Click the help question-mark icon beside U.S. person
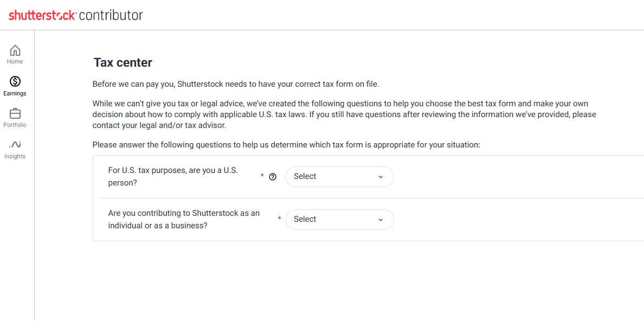The width and height of the screenshot is (644, 321). click(x=273, y=177)
